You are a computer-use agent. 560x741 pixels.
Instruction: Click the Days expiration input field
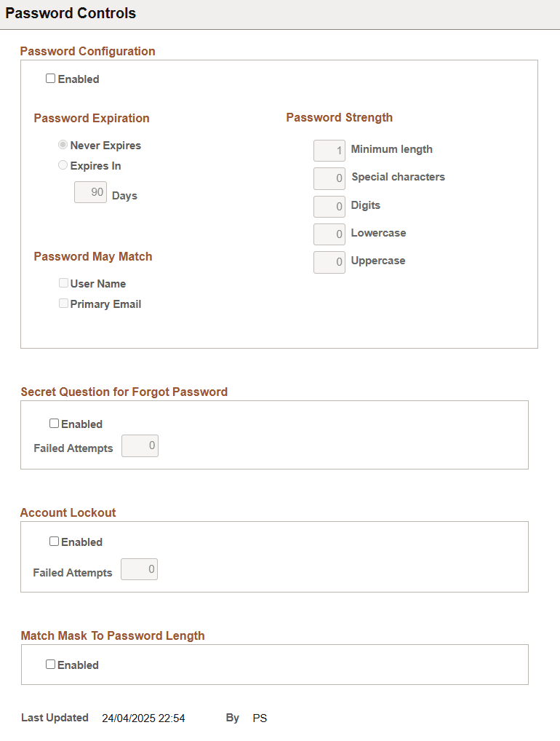[x=90, y=191]
